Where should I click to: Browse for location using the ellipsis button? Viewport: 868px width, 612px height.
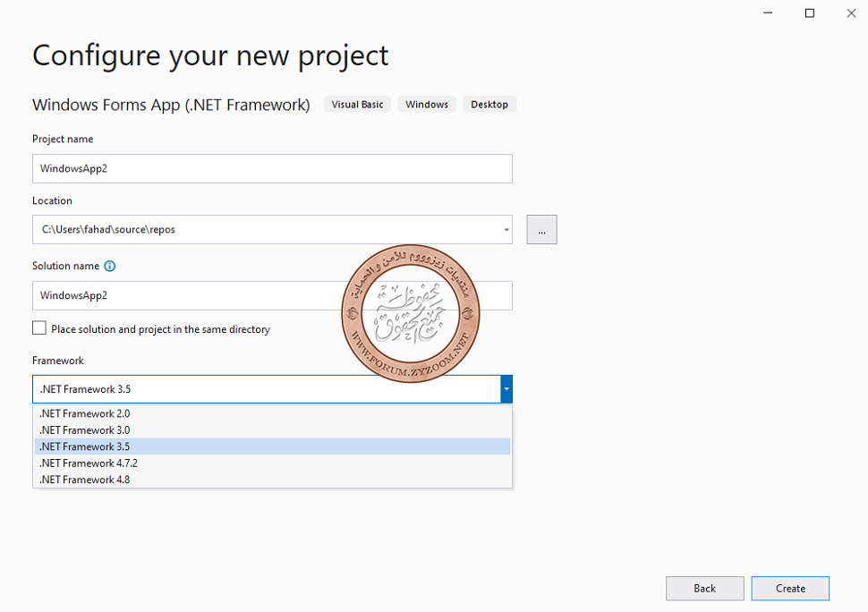pyautogui.click(x=542, y=230)
